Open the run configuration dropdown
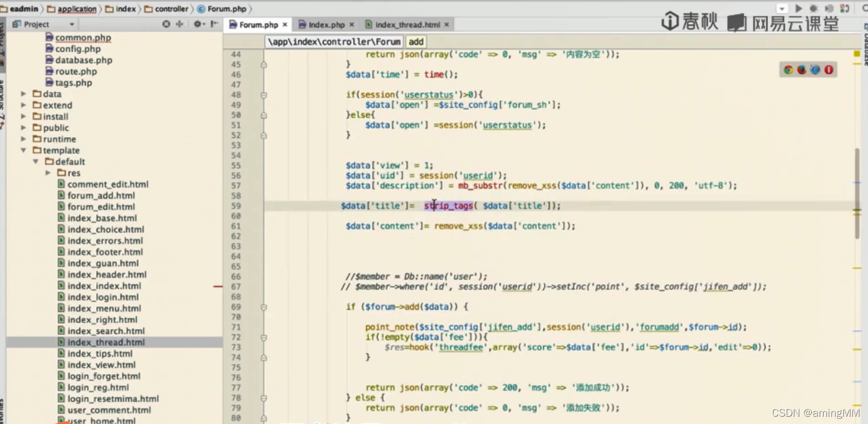Screen dimensions: 868x424 pyautogui.click(x=782, y=8)
